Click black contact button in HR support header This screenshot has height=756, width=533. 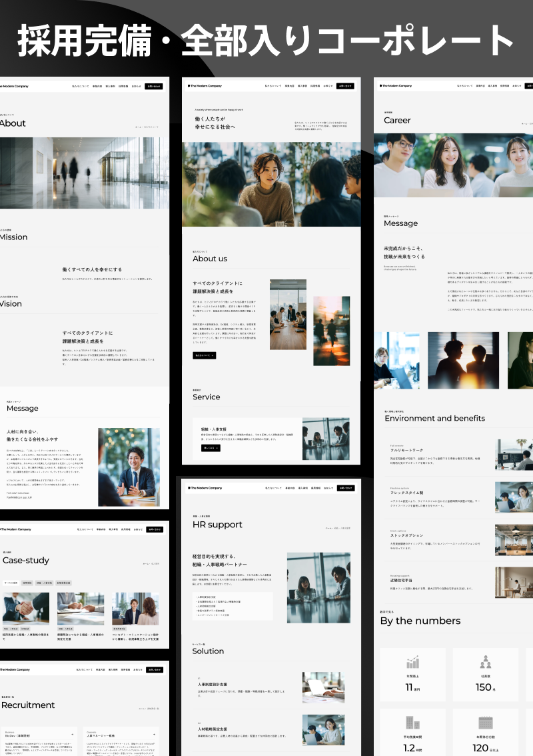346,488
